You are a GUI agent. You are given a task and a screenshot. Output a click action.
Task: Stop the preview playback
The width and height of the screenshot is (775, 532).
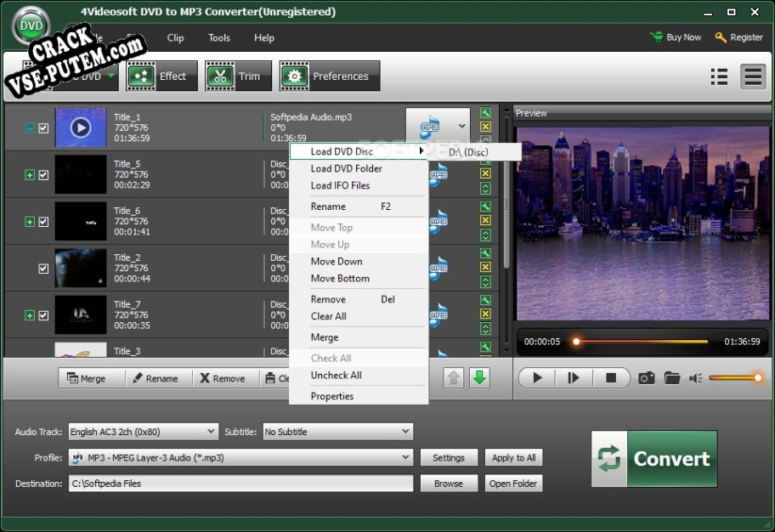coord(611,378)
